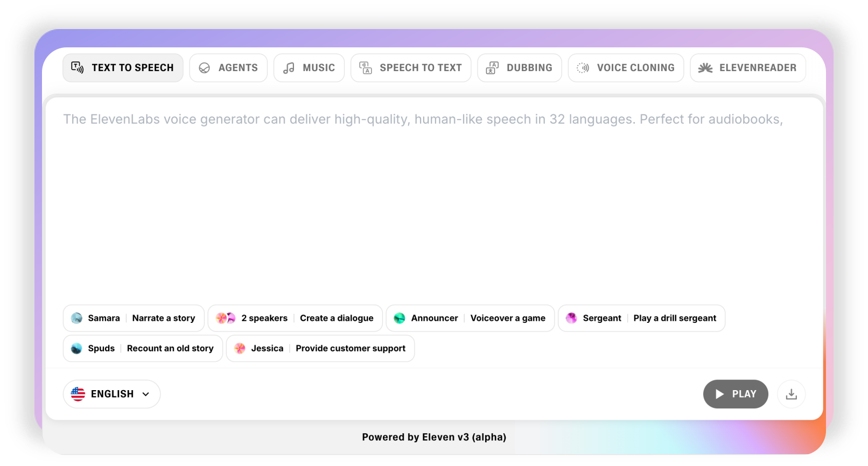Viewport: 868px width, 466px height.
Task: Select Sergeant Play a drill sergeant preset
Action: click(x=642, y=318)
